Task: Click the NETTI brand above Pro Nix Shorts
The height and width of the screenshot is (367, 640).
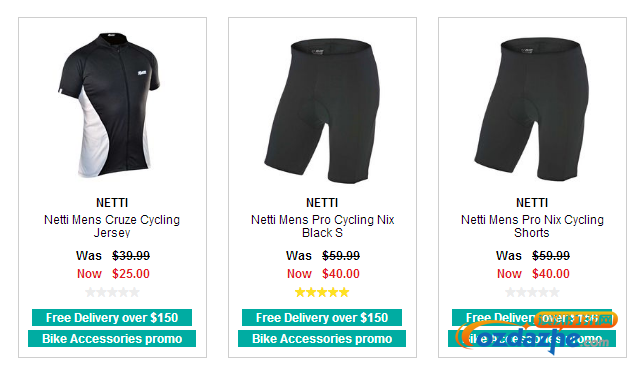Action: [x=532, y=202]
